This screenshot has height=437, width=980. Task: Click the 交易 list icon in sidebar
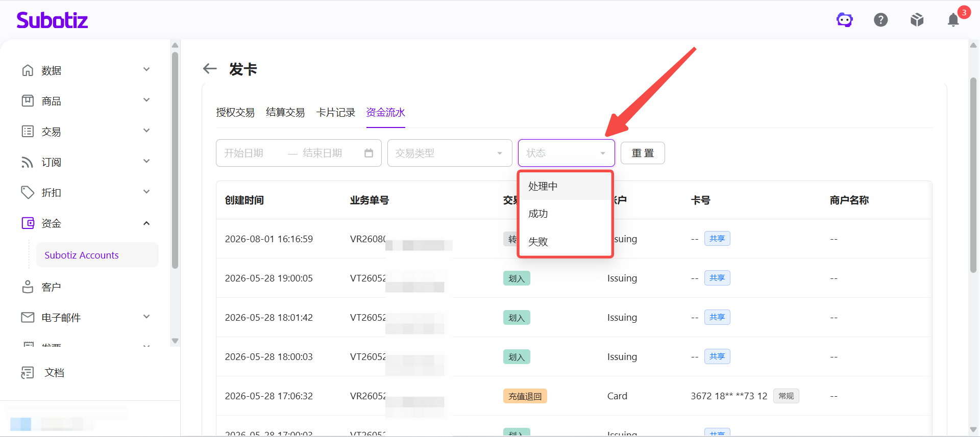28,132
